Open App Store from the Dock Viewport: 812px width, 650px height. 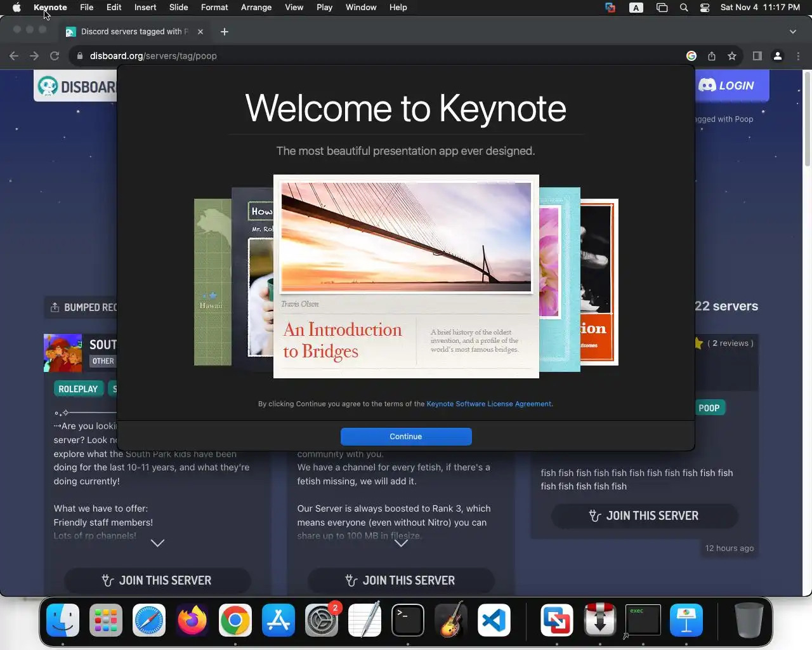click(x=278, y=620)
